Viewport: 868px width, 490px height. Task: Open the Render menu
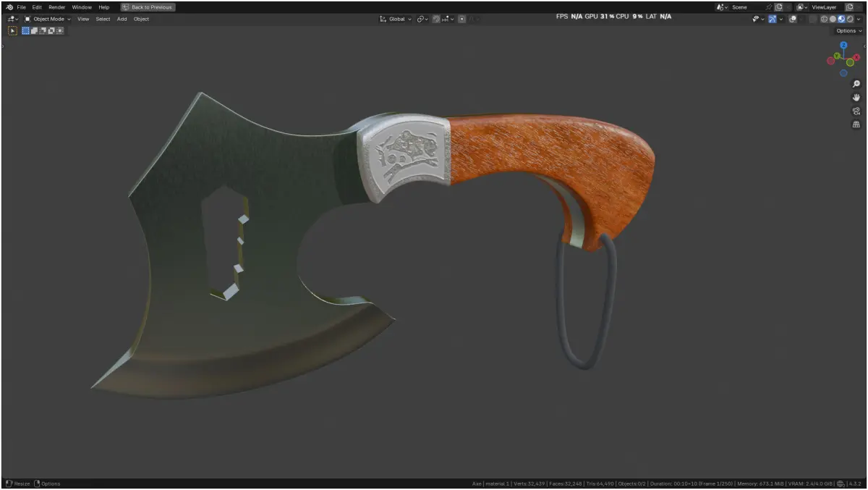click(x=57, y=7)
